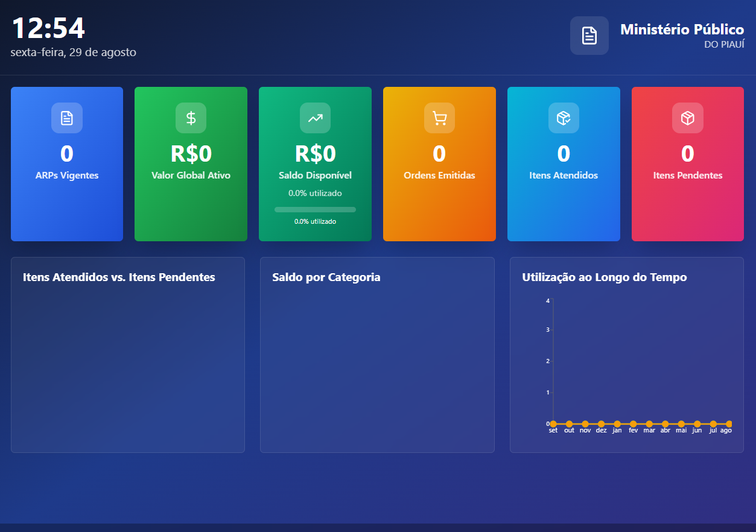Click the y-axis label 4 on the chart
Screen dimensions: 756x532
[x=548, y=301]
